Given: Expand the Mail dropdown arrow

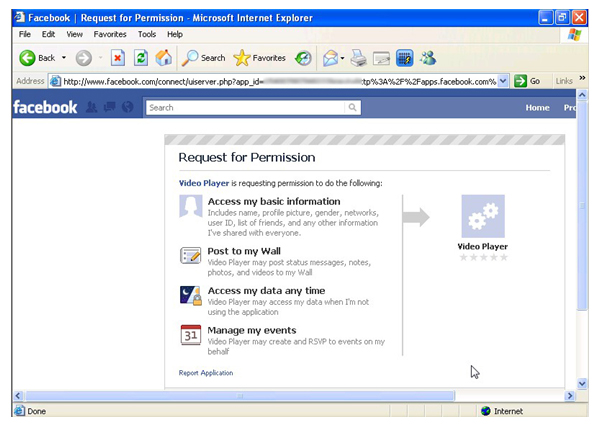Looking at the screenshot, I should pos(342,58).
